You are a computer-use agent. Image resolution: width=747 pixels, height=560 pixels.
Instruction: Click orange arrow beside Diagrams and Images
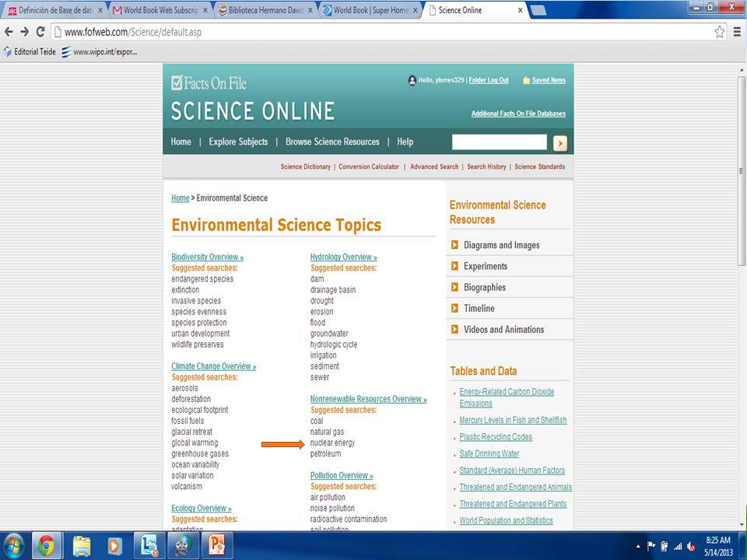454,245
